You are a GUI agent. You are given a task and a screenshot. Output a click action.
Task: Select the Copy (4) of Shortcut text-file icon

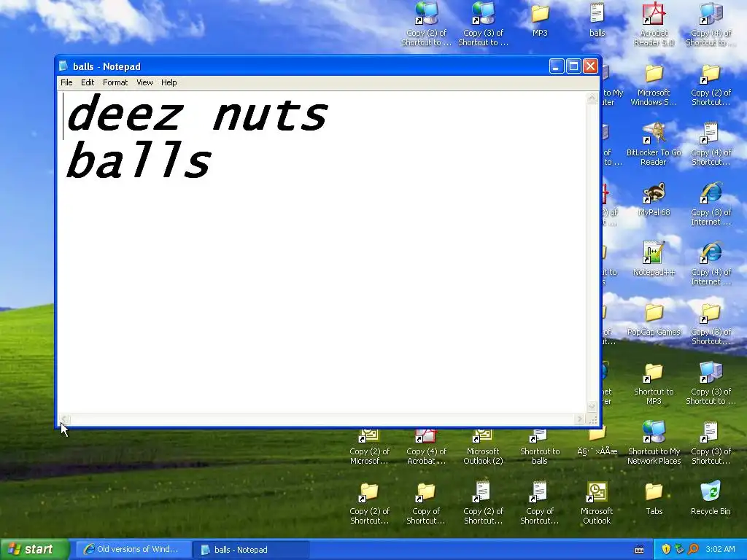pyautogui.click(x=711, y=144)
